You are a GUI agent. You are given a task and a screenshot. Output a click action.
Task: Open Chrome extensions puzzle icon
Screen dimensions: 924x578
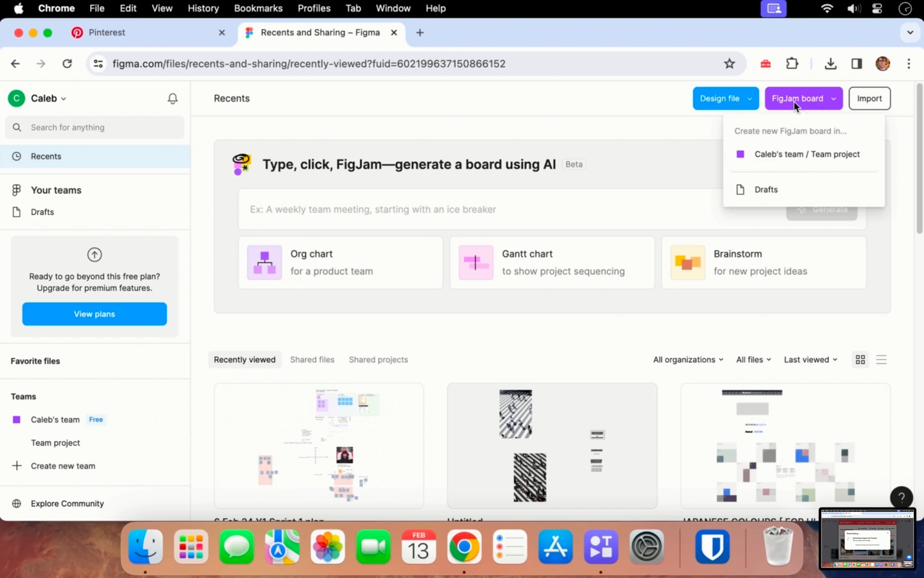coord(792,64)
